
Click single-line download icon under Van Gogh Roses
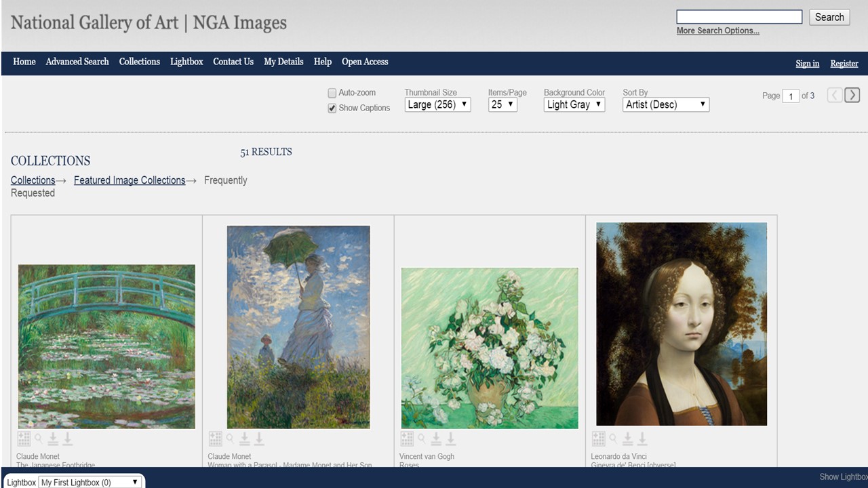click(450, 439)
